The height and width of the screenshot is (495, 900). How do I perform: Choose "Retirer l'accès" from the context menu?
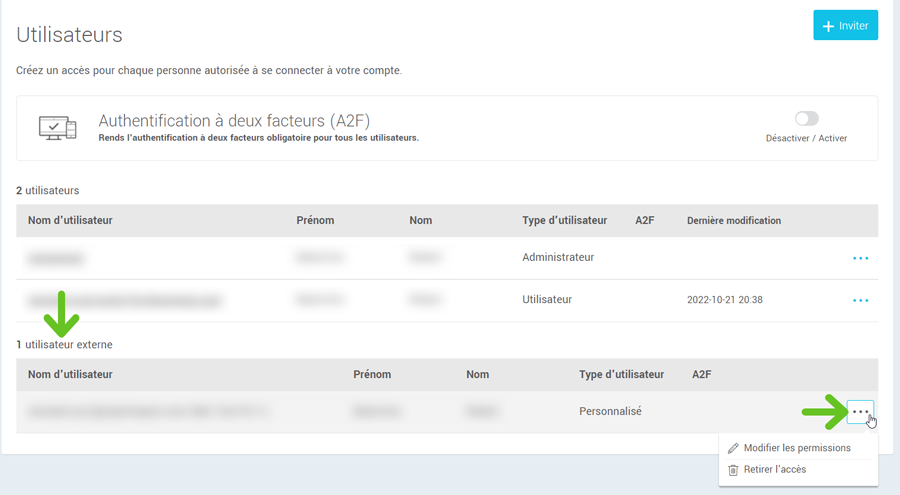point(774,470)
